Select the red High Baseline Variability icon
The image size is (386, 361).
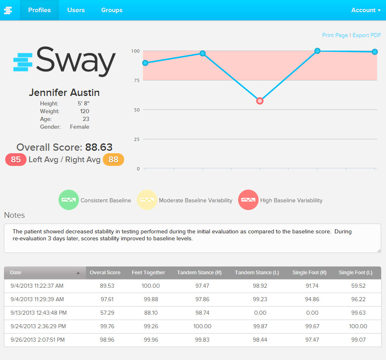pyautogui.click(x=248, y=200)
